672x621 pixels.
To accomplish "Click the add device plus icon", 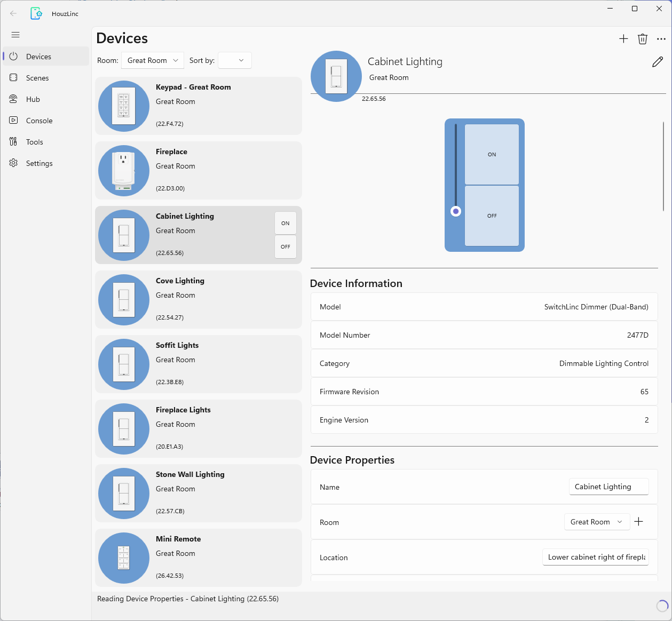I will click(x=623, y=39).
